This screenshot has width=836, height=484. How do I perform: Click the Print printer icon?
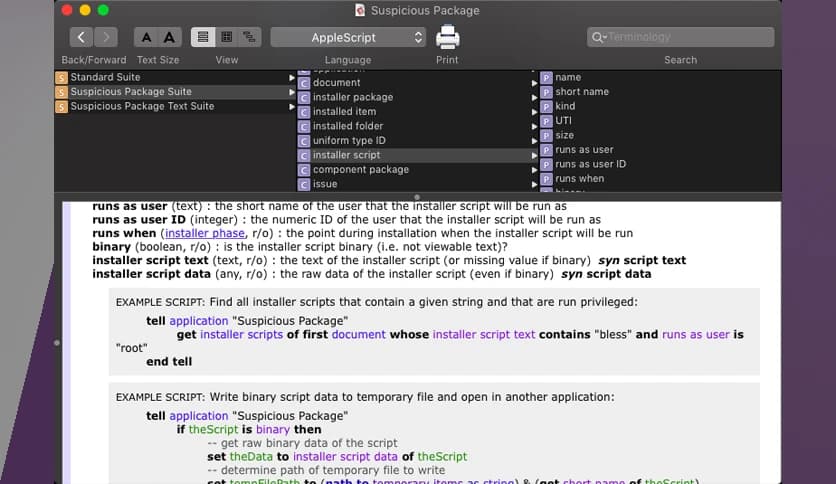(x=447, y=37)
